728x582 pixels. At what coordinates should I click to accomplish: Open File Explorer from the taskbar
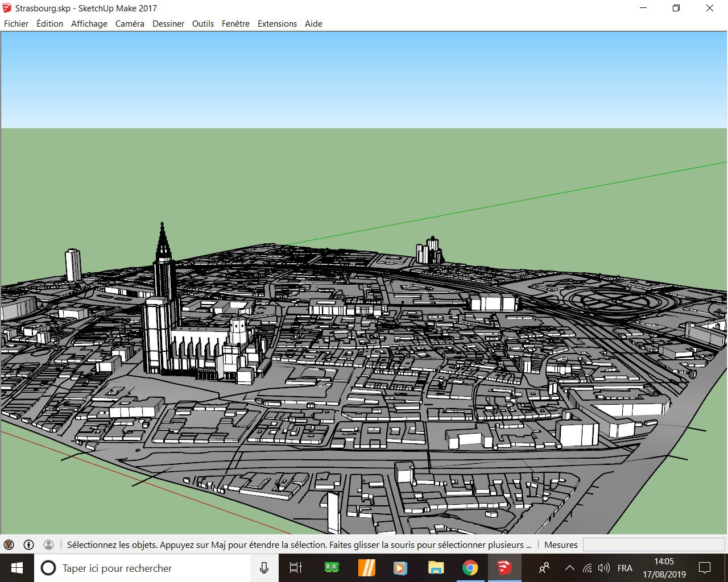[436, 568]
